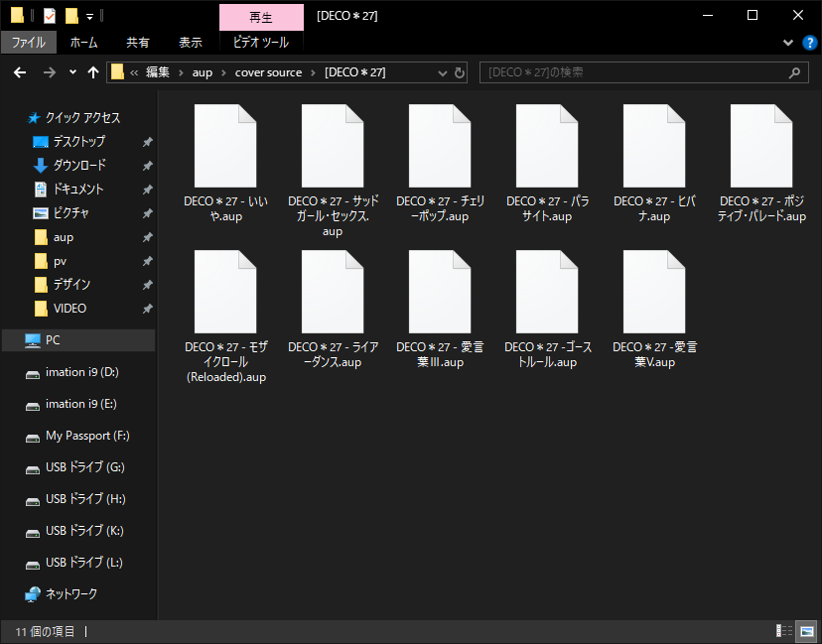Click the 11 個の項目 status text
Image resolution: width=822 pixels, height=644 pixels.
(45, 631)
